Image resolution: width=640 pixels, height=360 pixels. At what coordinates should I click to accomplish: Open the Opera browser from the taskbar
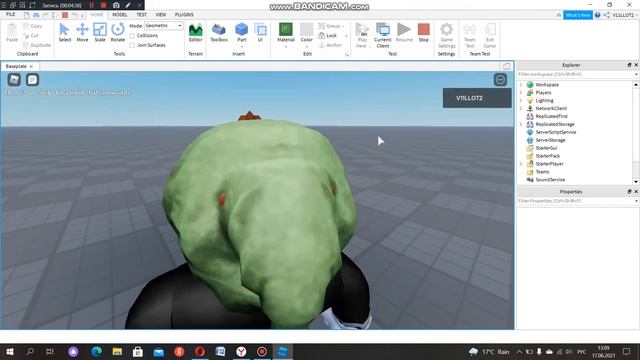click(x=200, y=351)
